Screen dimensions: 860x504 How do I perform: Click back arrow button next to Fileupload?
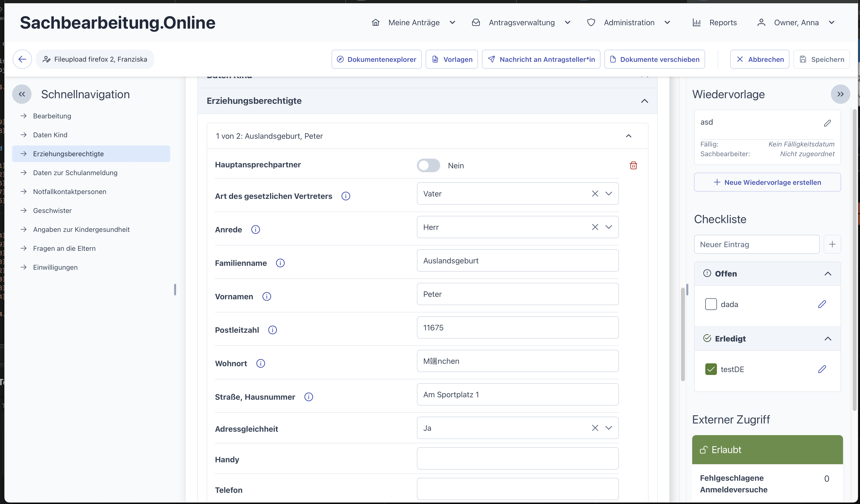point(22,59)
